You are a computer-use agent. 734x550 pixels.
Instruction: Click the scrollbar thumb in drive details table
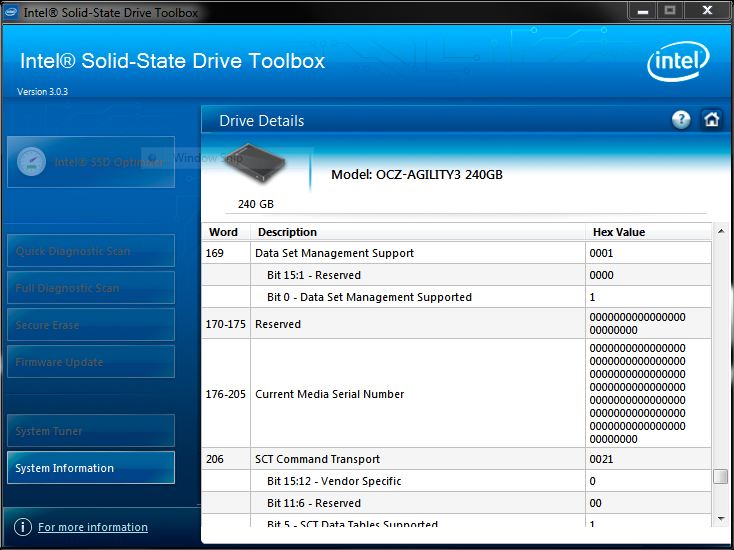(x=721, y=477)
